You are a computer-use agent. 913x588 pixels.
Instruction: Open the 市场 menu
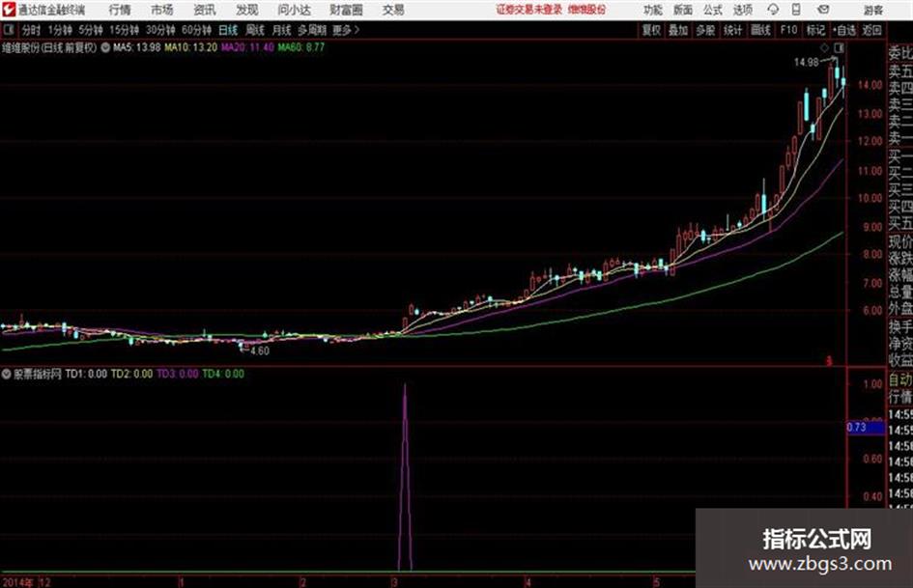tap(162, 10)
